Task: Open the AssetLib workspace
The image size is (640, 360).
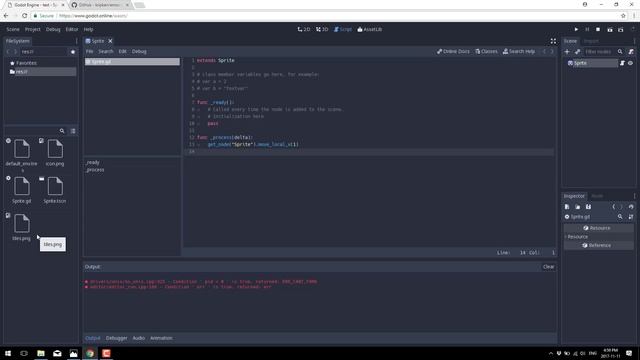Action: pos(370,29)
